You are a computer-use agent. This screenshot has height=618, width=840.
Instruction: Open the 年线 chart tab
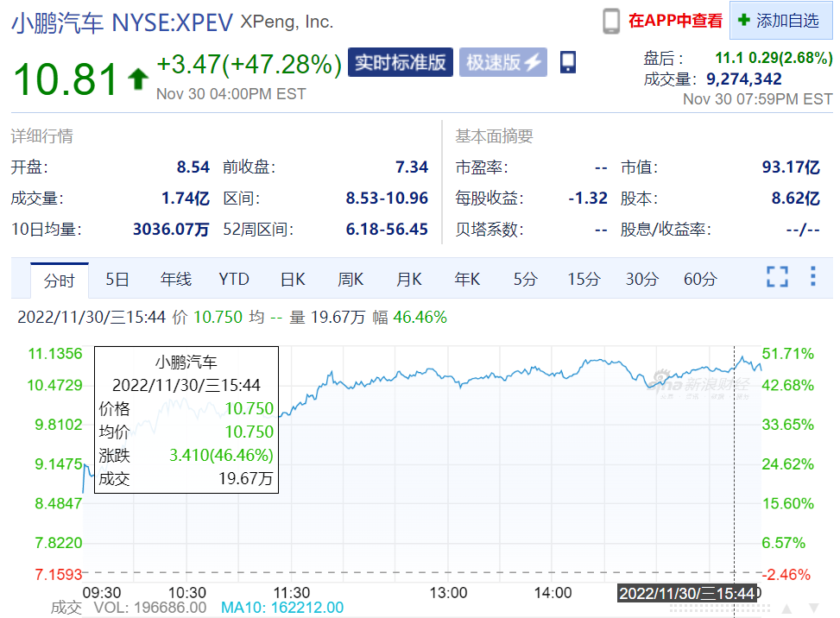[x=176, y=279]
